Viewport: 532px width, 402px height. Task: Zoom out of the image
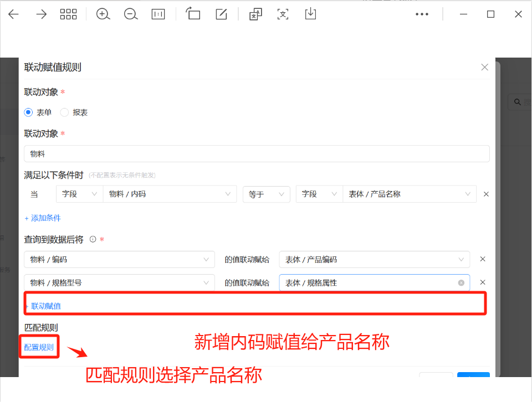click(131, 14)
